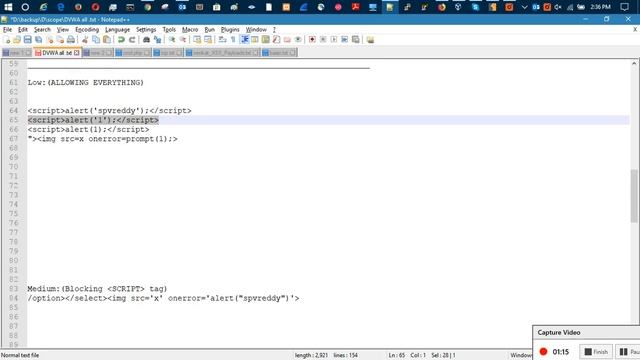
Task: Cut selection with the scissors icon
Action: [85, 40]
